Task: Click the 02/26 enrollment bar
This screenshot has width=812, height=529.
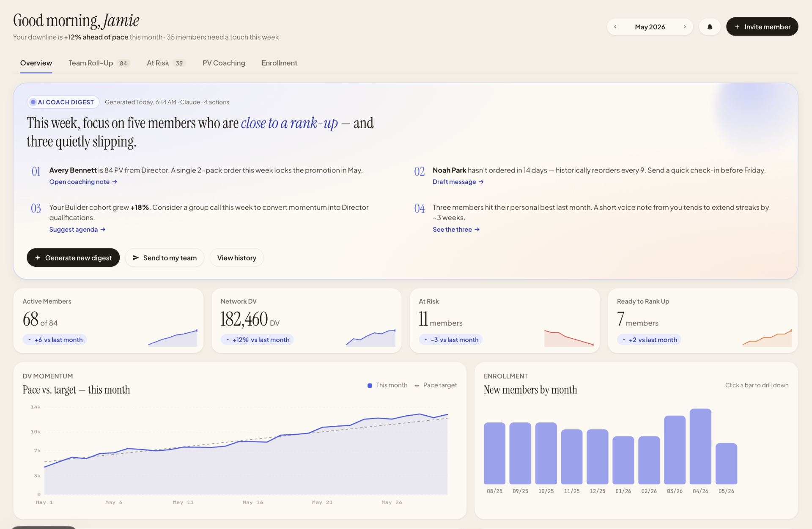Action: click(649, 460)
